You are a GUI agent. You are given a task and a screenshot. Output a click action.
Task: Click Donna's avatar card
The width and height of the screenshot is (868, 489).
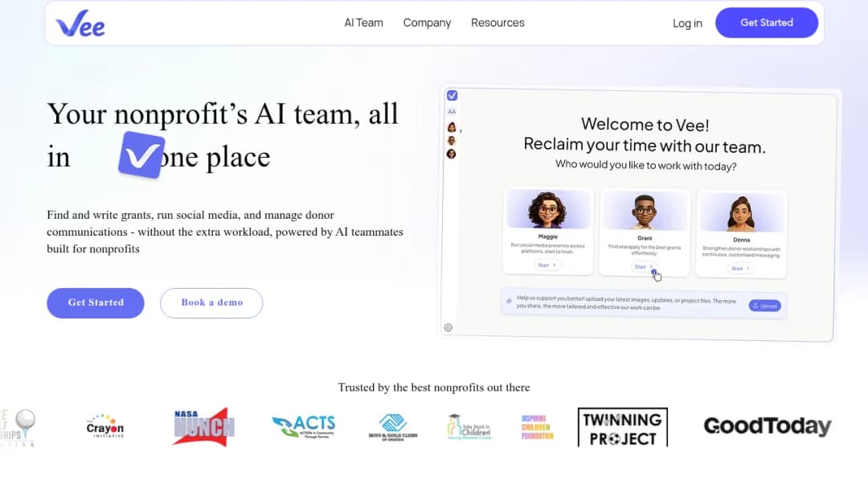741,234
